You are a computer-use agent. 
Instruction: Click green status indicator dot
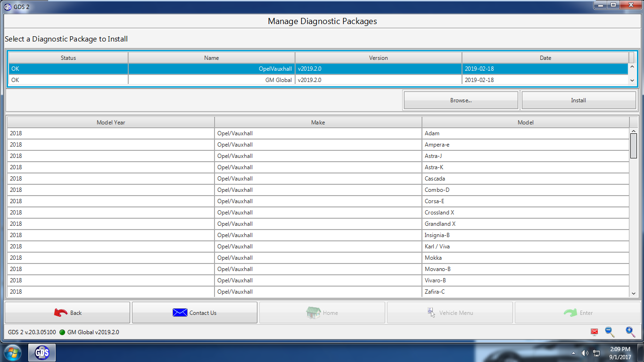(62, 332)
